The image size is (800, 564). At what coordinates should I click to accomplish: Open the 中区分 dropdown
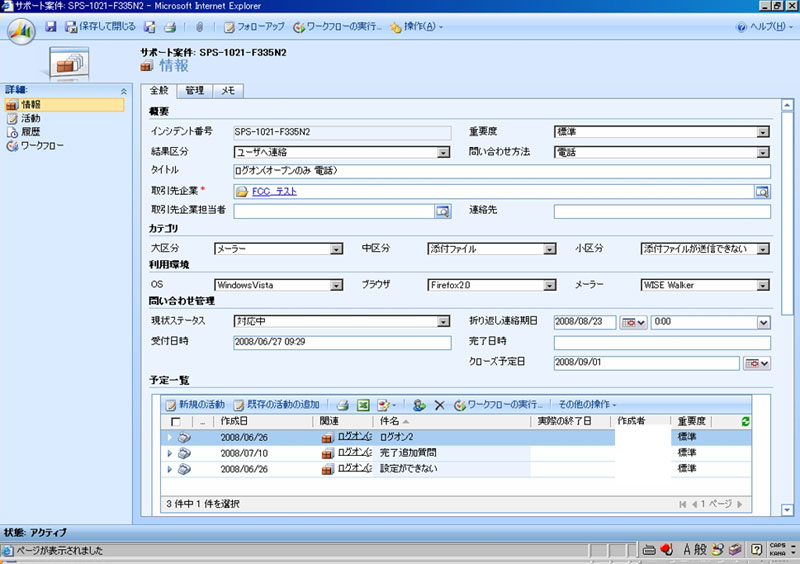pyautogui.click(x=549, y=249)
